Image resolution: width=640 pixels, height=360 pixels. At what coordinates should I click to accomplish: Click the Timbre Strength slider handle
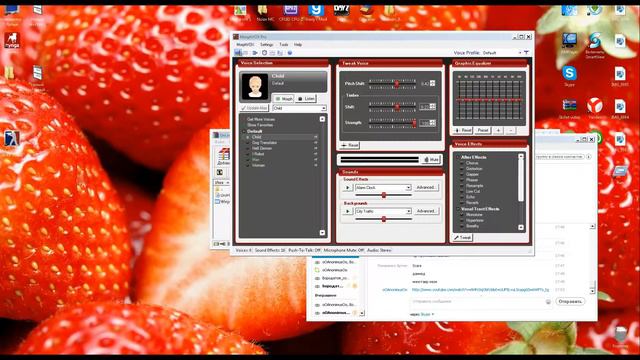414,123
